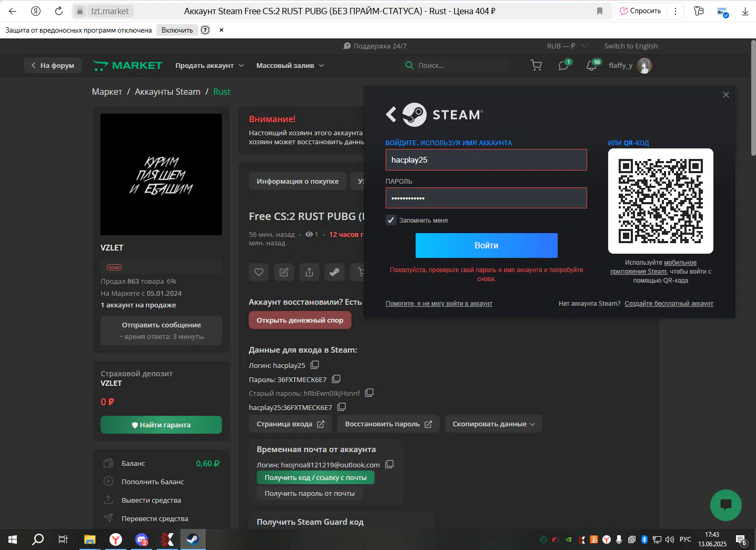The image size is (756, 550).
Task: Click Получить пароль от почты
Action: 309,493
